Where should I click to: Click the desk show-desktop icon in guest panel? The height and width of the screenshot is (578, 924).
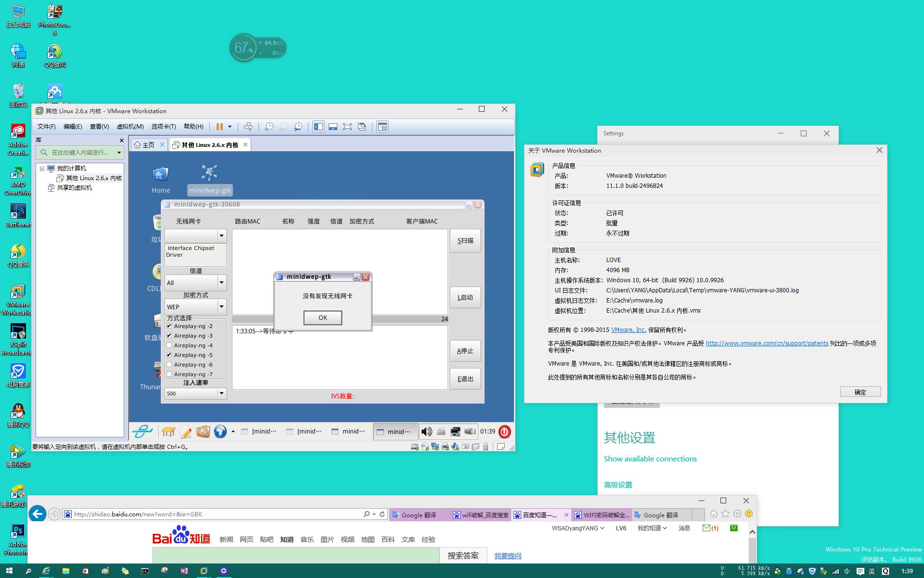pos(168,432)
